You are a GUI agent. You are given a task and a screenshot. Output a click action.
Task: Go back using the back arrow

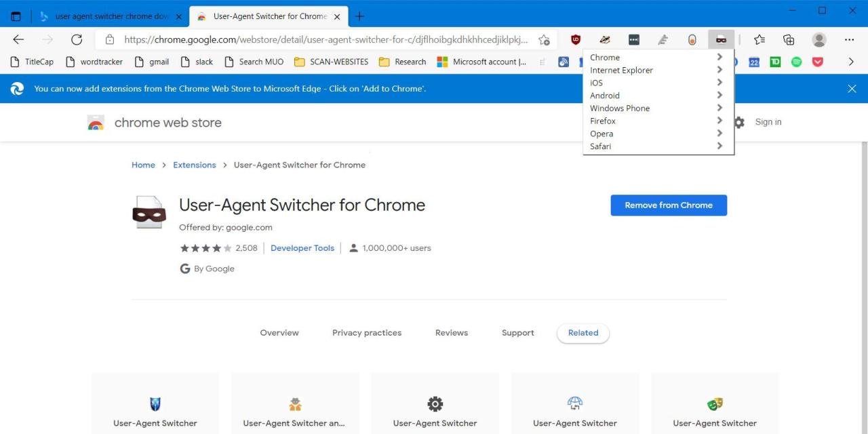point(18,39)
